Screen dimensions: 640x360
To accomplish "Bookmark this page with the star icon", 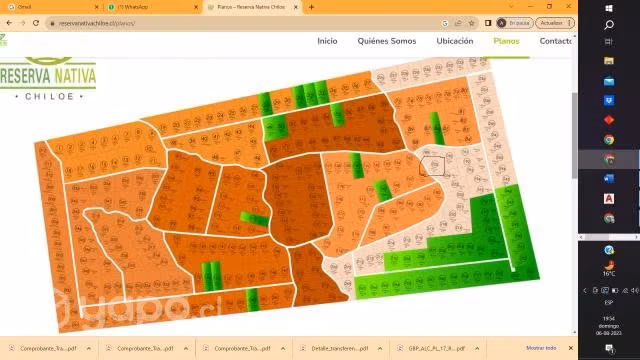I will coord(472,24).
